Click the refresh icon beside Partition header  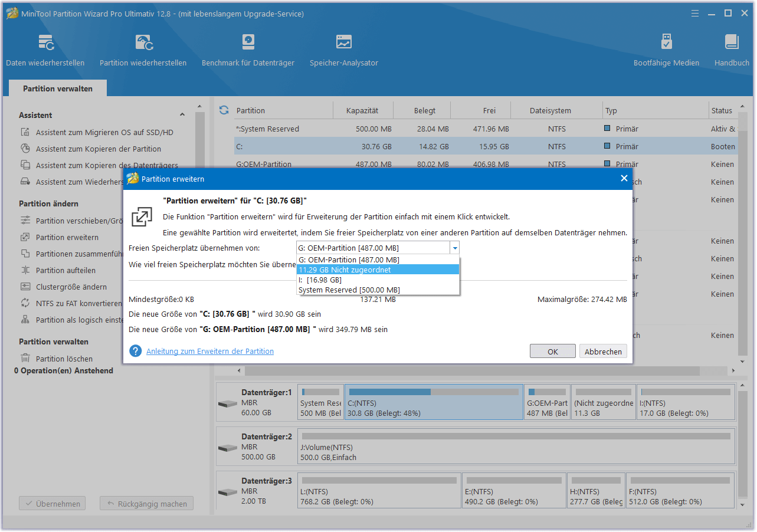point(224,110)
